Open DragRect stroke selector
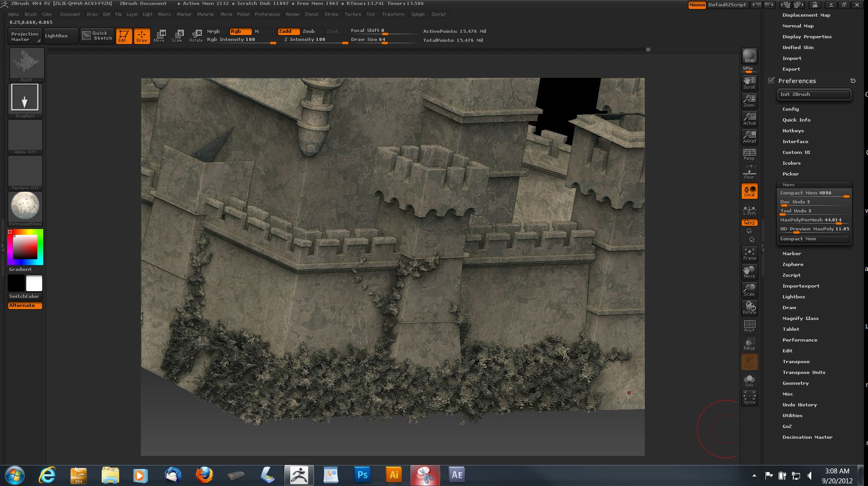This screenshot has height=486, width=868. click(x=25, y=100)
